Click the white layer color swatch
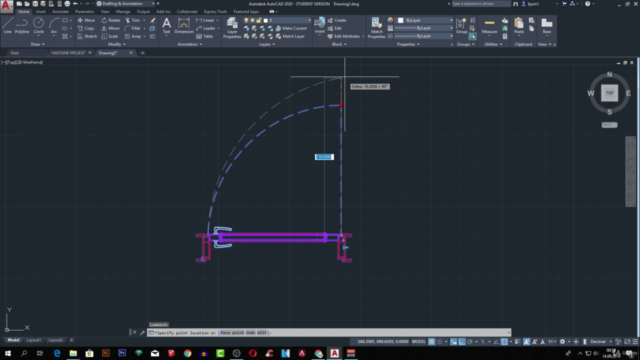Image resolution: width=640 pixels, height=360 pixels. click(266, 20)
